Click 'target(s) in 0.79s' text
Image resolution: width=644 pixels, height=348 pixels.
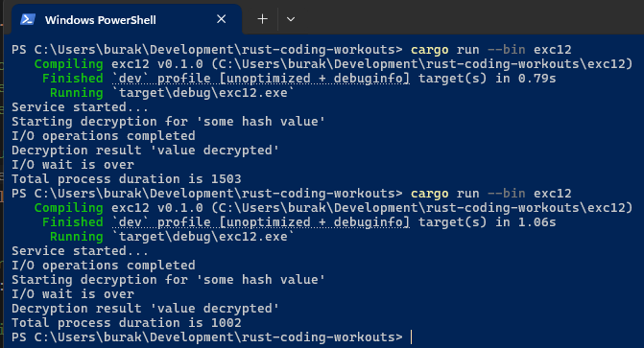pos(487,79)
